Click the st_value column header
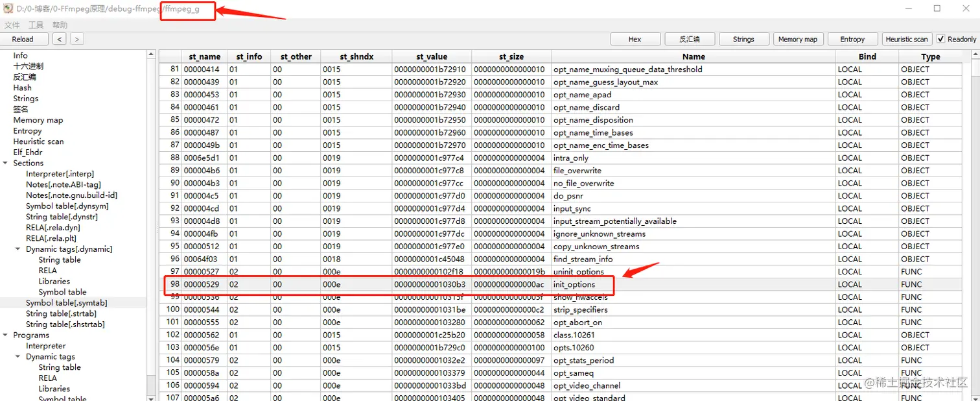 point(432,56)
